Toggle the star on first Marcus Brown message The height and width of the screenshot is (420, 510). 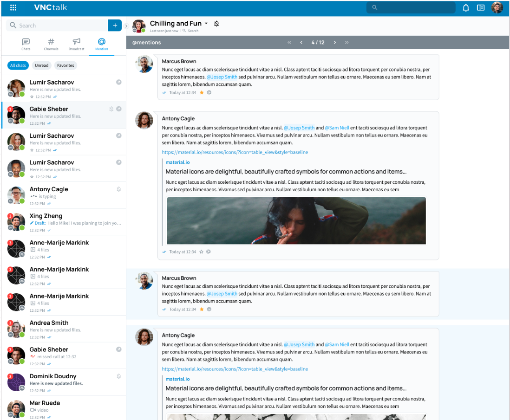click(x=202, y=93)
